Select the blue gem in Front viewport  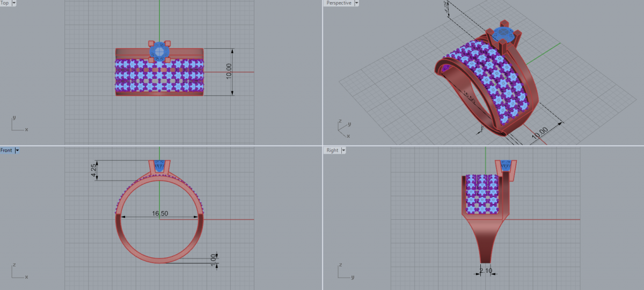(159, 167)
